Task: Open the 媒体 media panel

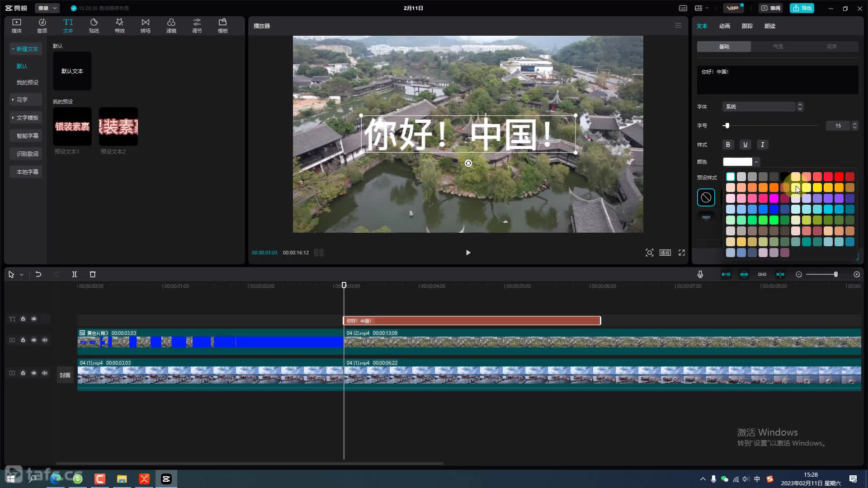Action: coord(17,26)
